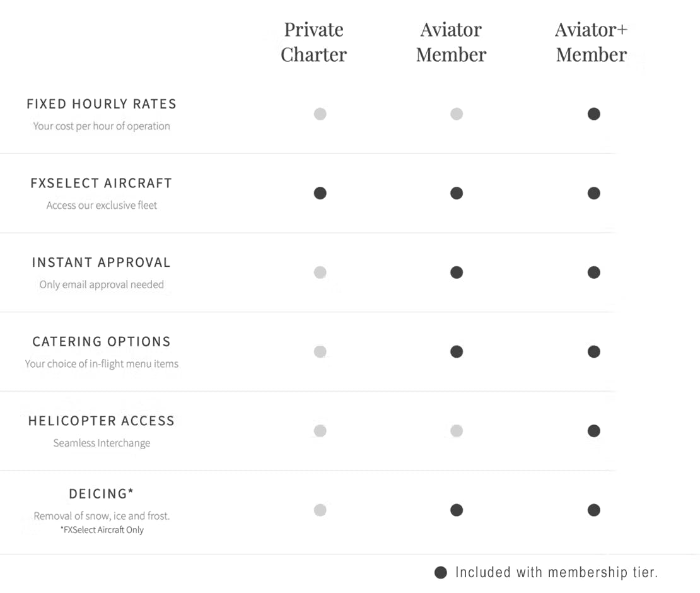700x593 pixels.
Task: Click Aviator Member FXSelect Aircraft dot
Action: pos(457,193)
